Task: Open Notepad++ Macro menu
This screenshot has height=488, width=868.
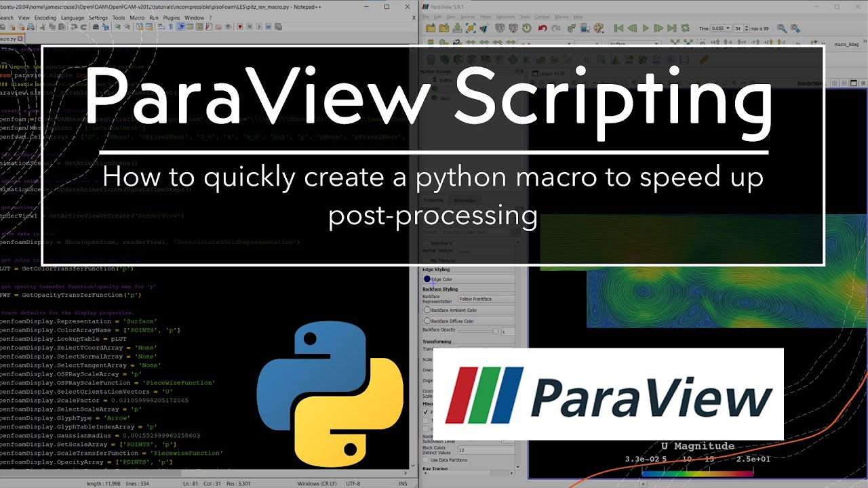Action: [137, 18]
